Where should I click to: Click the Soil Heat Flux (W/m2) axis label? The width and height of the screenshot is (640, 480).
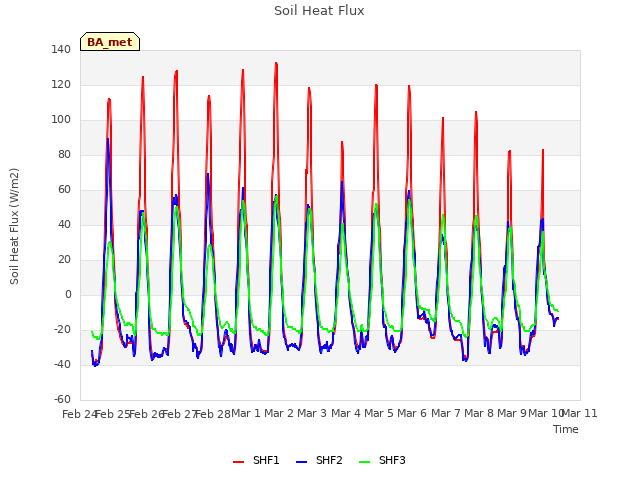pyautogui.click(x=14, y=226)
